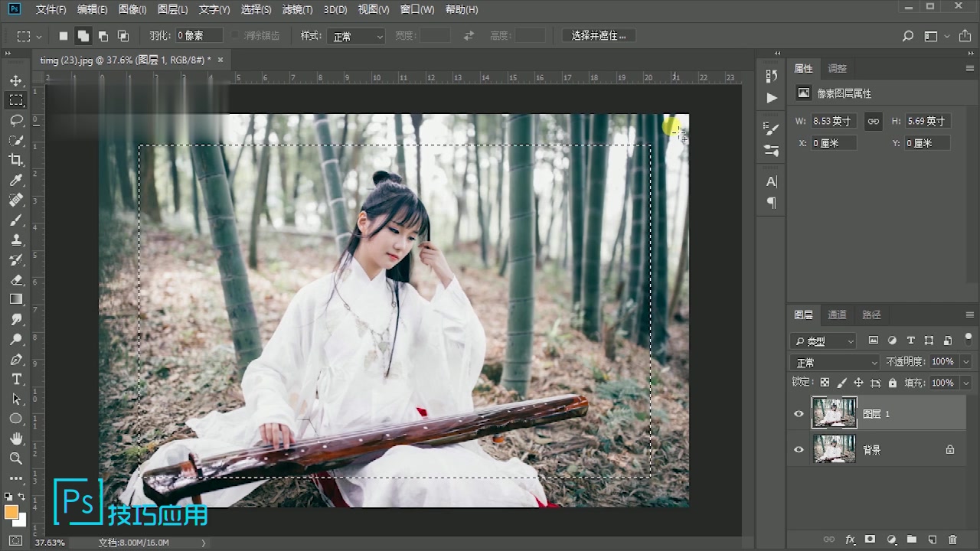Toggle the link width and height button

click(x=874, y=121)
